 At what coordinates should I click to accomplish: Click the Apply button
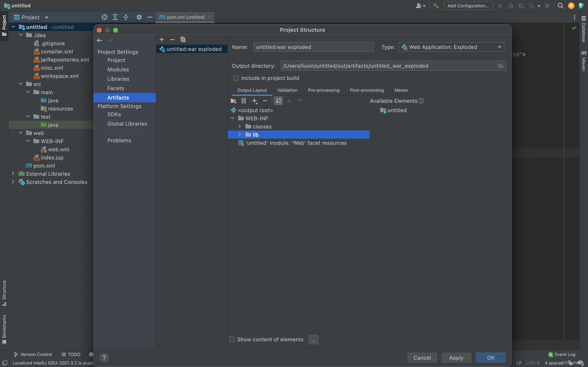pos(456,357)
